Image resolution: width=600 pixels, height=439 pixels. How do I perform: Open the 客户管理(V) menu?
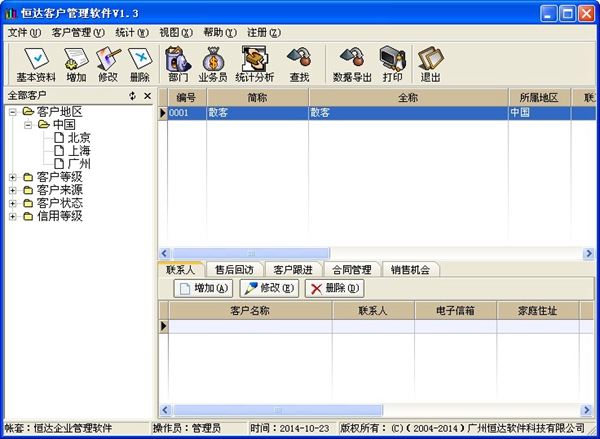(78, 33)
